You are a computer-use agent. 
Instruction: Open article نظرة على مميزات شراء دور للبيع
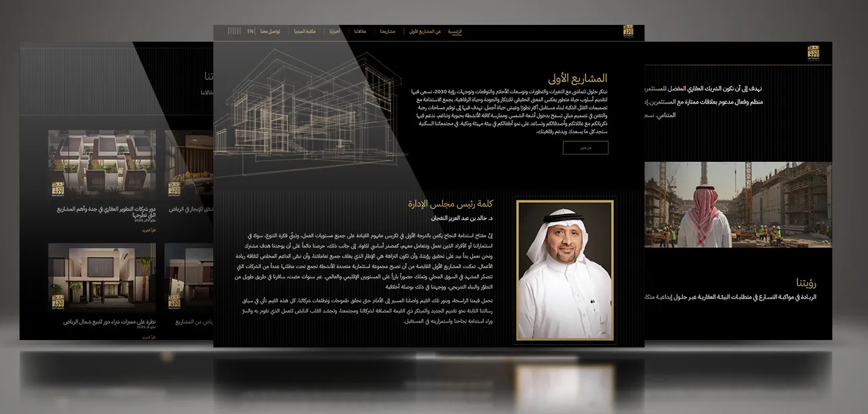pos(109,322)
